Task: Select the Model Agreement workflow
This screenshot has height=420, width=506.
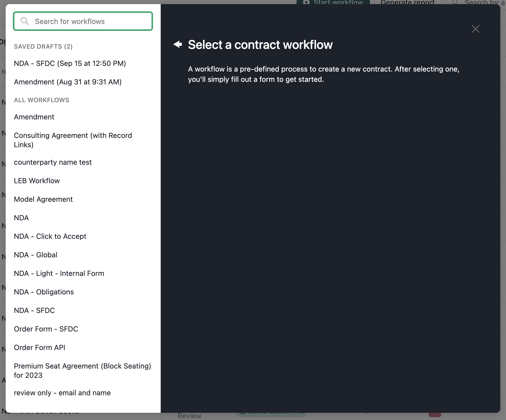Action: (43, 199)
